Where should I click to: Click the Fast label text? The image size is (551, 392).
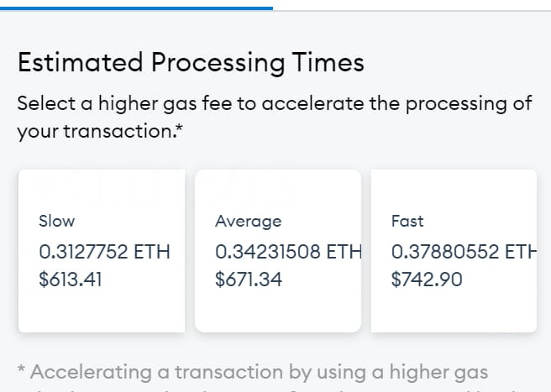click(407, 222)
